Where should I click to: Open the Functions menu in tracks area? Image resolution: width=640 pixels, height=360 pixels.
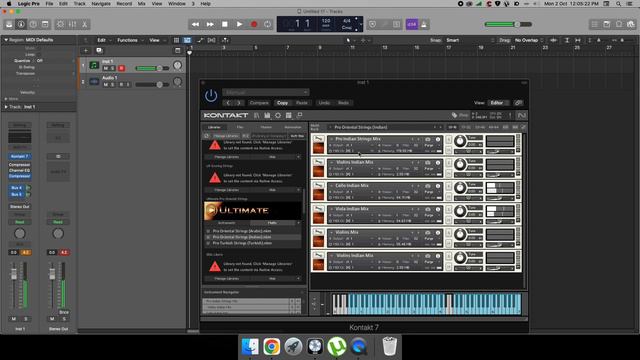pos(130,40)
